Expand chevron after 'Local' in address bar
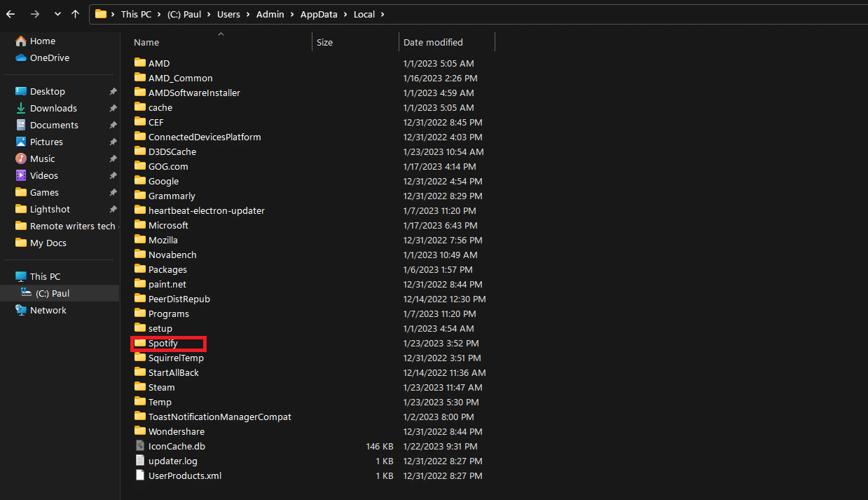 pos(383,14)
